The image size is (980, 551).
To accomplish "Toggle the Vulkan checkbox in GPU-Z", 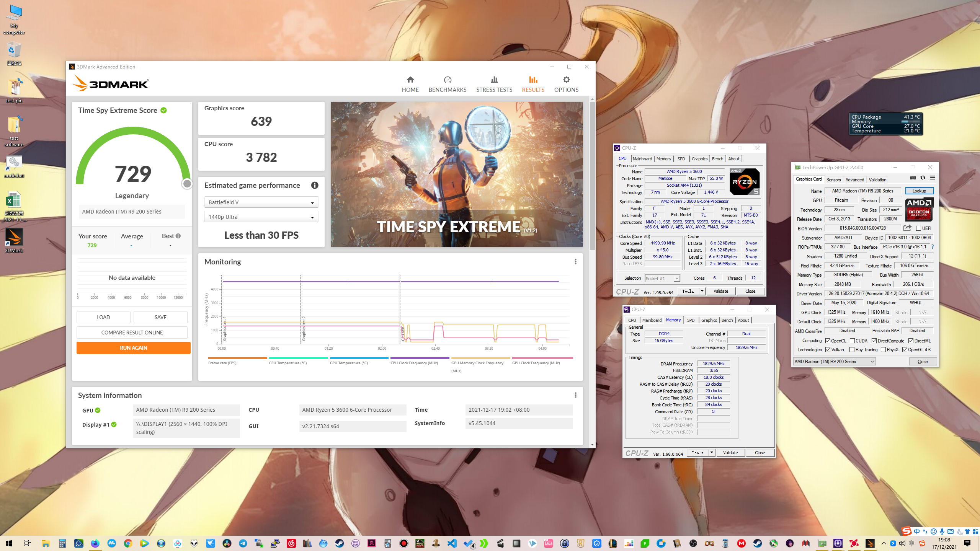I will [x=828, y=349].
